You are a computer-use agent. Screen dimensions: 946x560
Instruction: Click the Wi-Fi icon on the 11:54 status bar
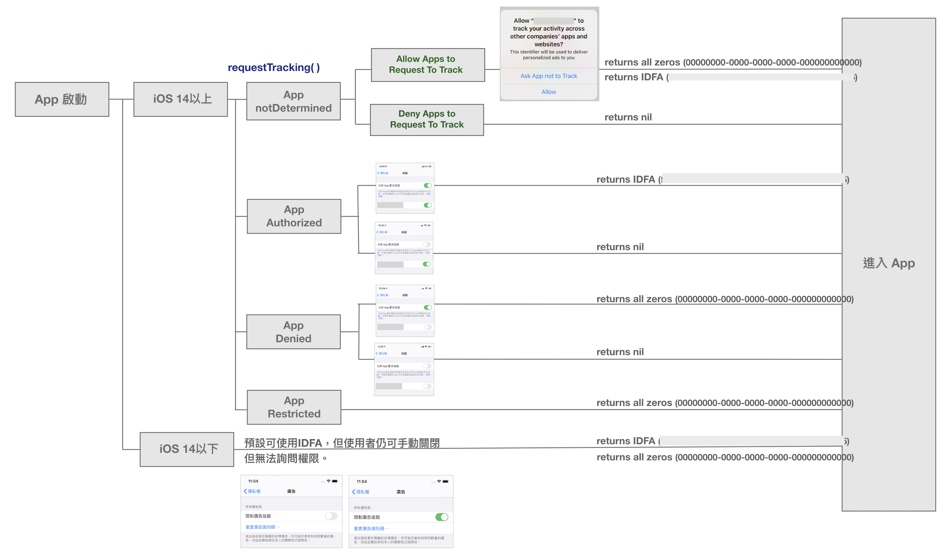(x=329, y=481)
